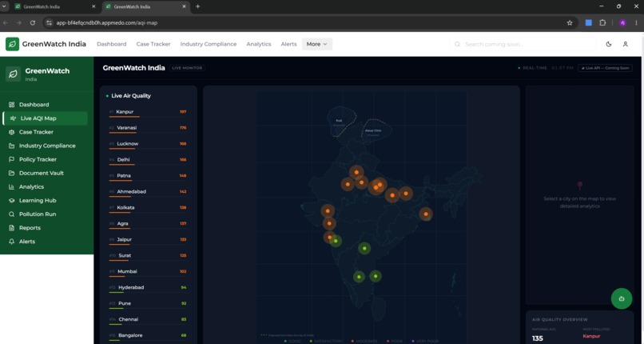Open Case Tracker scales icon in sidebar

click(x=11, y=132)
